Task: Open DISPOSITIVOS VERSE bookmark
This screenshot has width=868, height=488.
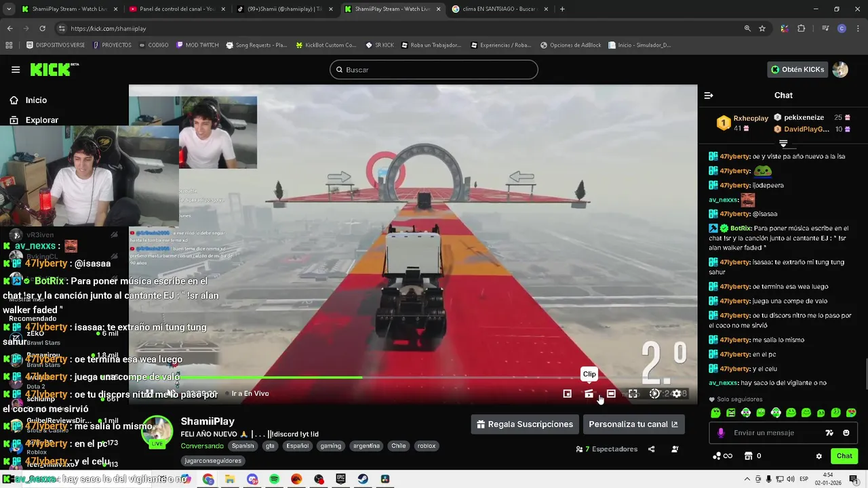Action: point(56,45)
